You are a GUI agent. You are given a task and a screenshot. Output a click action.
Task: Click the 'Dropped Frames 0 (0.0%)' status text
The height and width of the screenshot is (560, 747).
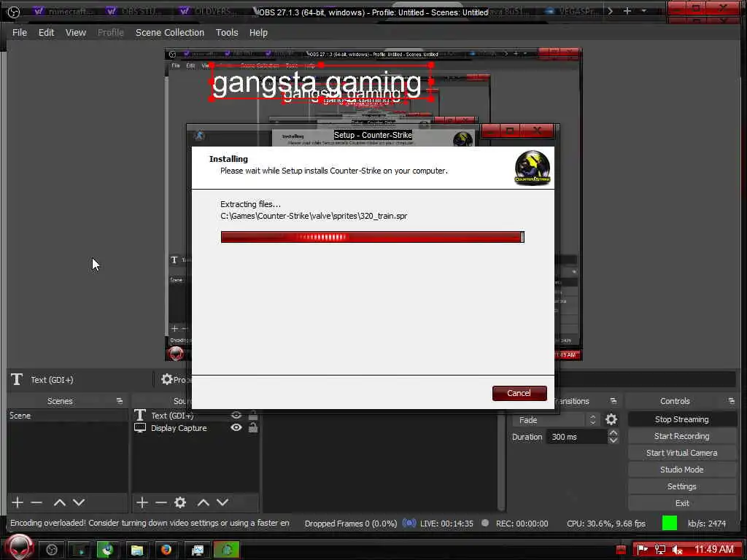click(351, 524)
